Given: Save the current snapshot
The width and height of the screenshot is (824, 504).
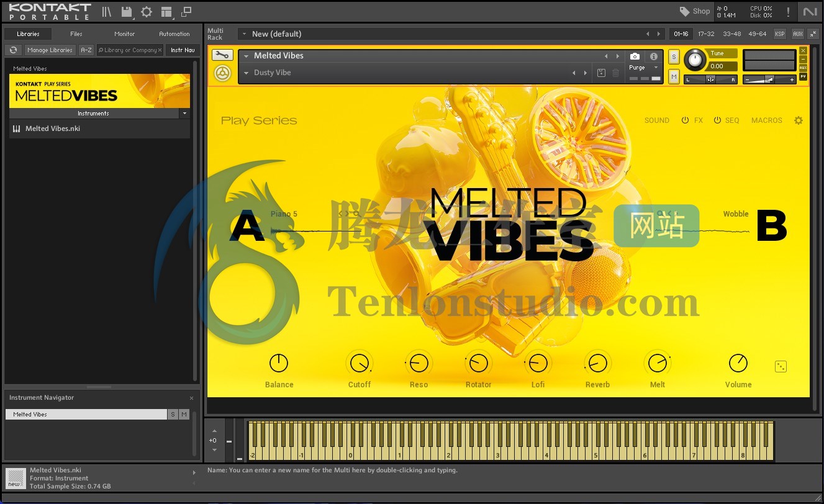Looking at the screenshot, I should (x=601, y=73).
